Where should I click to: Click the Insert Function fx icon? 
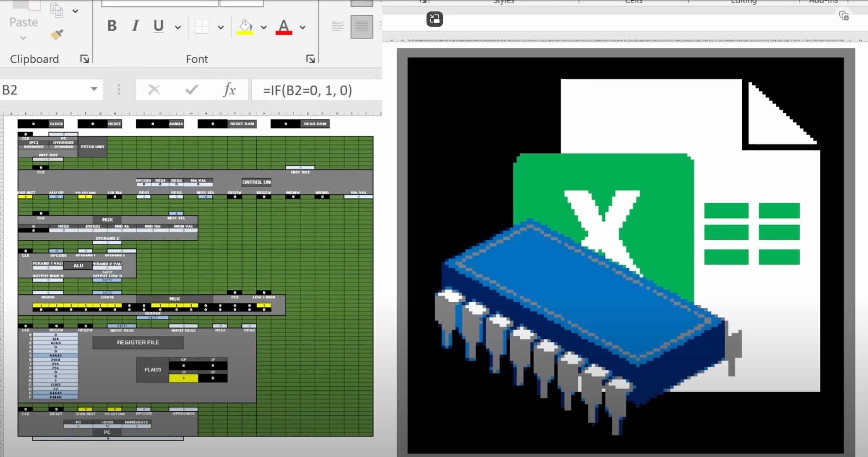click(x=229, y=90)
